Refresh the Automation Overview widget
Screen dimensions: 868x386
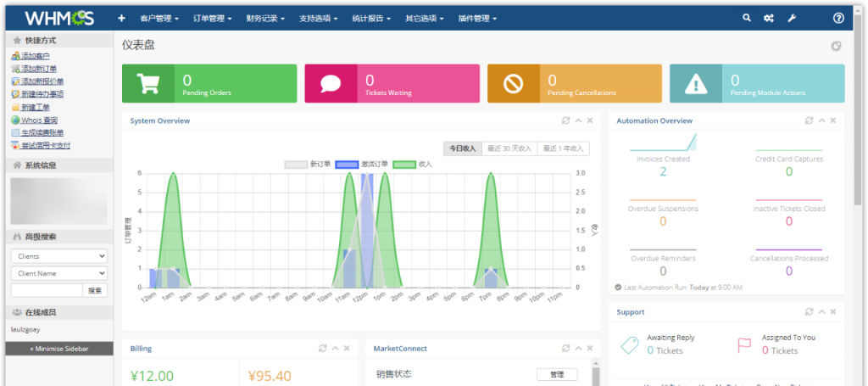(810, 120)
